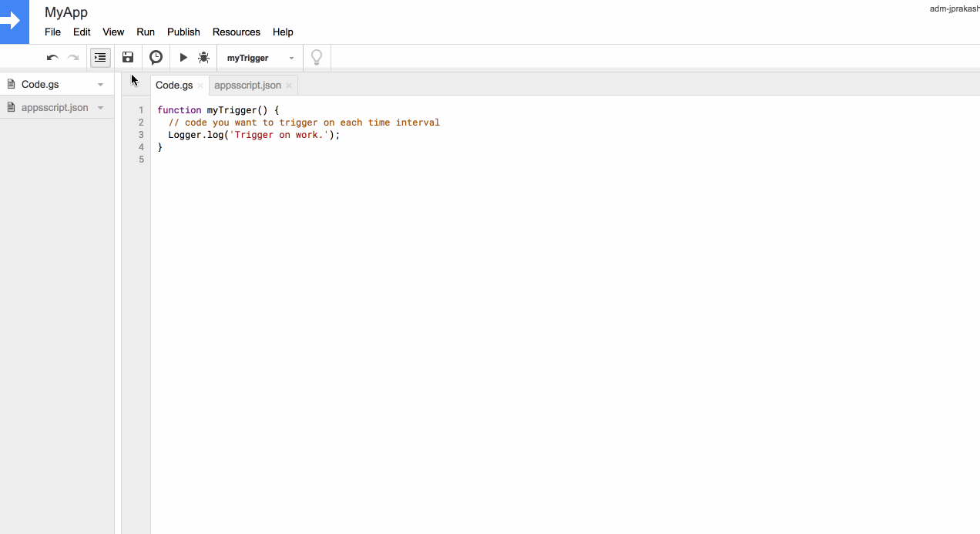Open the Run menu
980x534 pixels.
pos(145,32)
